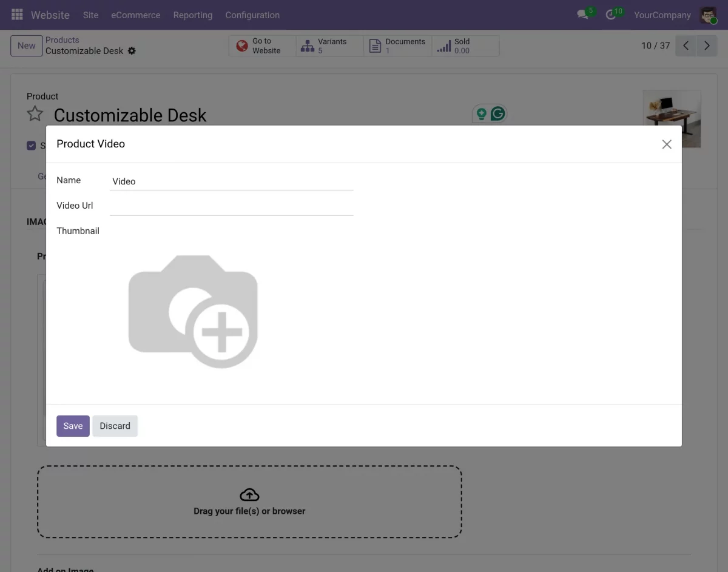Click the Go to Website globe button
Viewport: 728px width, 572px height.
tap(262, 46)
